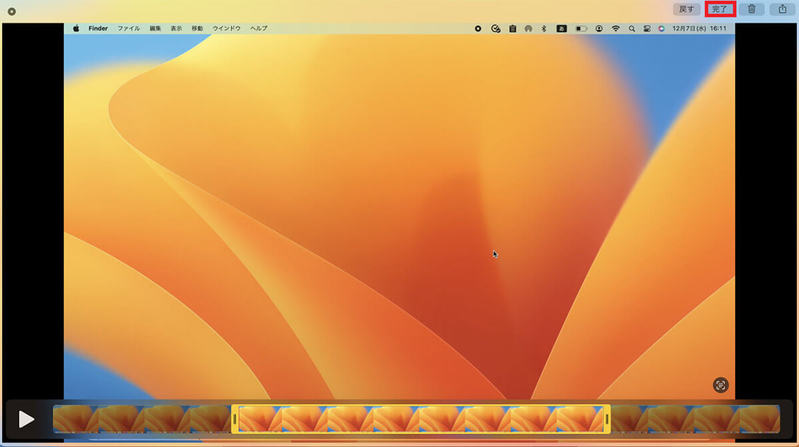The height and width of the screenshot is (447, 799).
Task: Open the 編集 menu in the recording
Action: [x=155, y=29]
